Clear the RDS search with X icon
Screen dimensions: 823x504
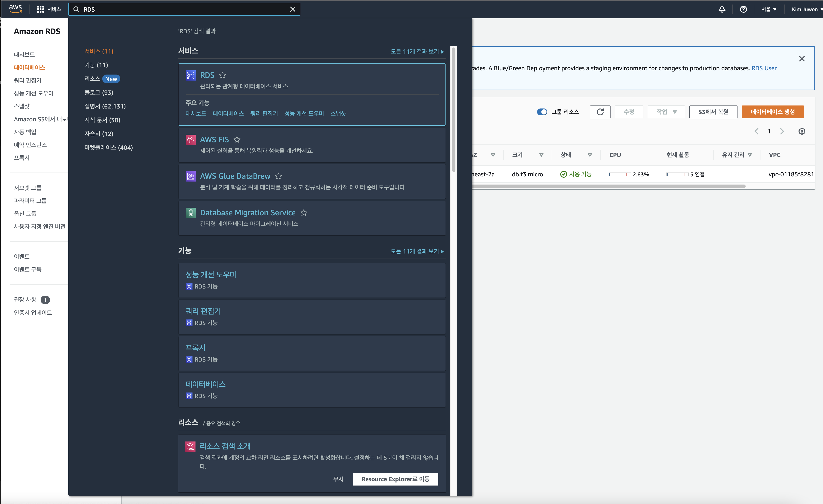[293, 9]
